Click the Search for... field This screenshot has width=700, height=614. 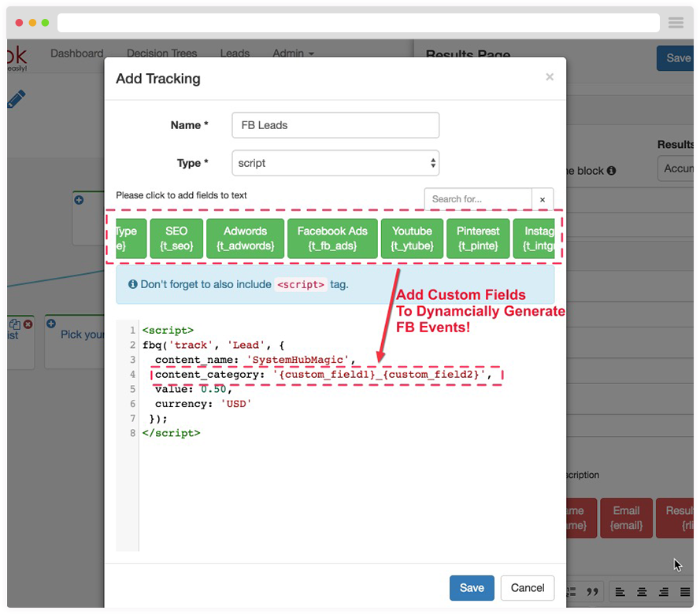478,199
